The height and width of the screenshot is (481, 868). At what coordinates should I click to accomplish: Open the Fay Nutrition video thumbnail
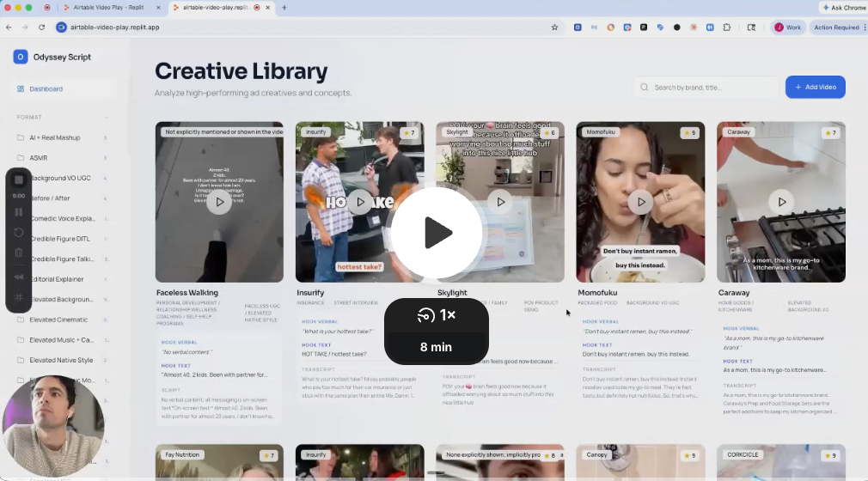[x=219, y=462]
